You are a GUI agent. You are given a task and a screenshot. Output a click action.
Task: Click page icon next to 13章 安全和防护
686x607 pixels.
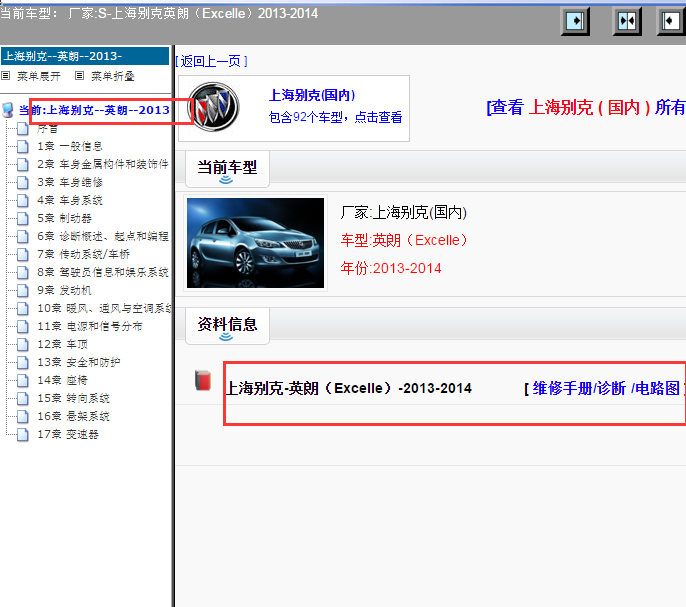pyautogui.click(x=23, y=362)
